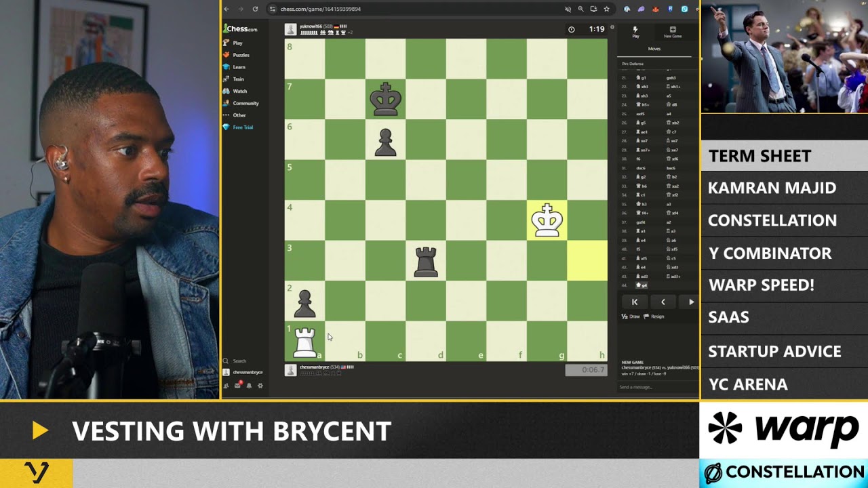Open the board settings gear icon

612,28
